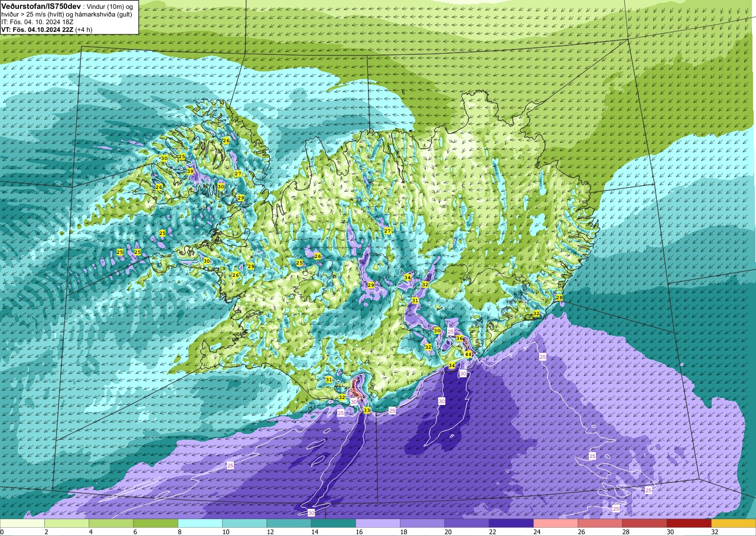The image size is (756, 536).
Task: Pick the 12–14 teal legend swatch
Action: 289,524
